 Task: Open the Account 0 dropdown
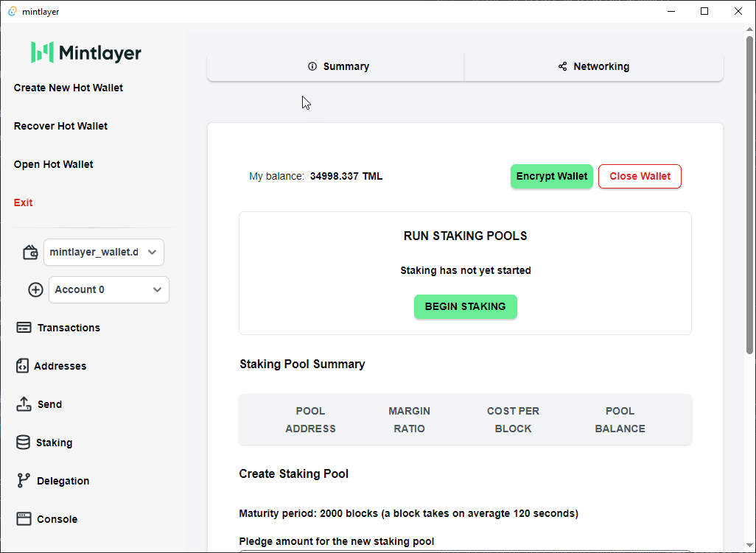tap(108, 289)
